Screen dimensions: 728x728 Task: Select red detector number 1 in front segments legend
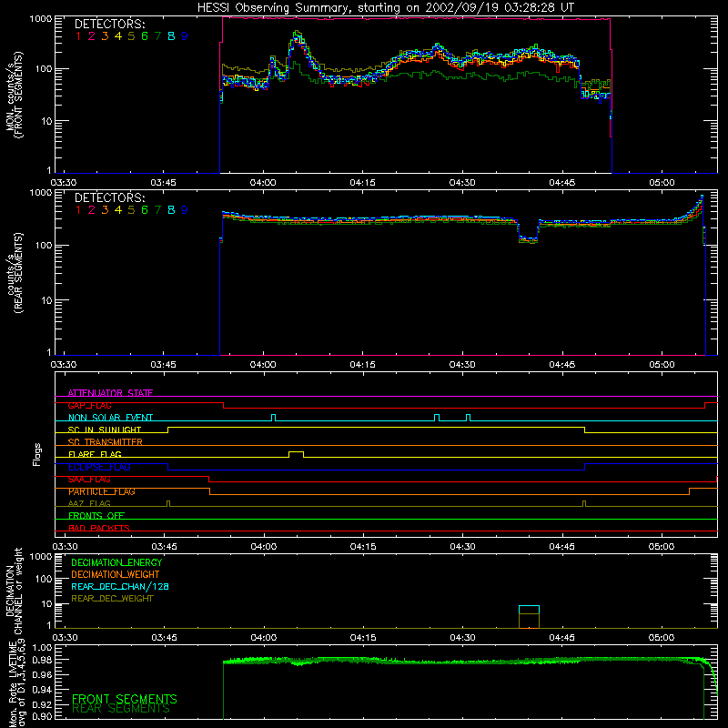click(78, 36)
